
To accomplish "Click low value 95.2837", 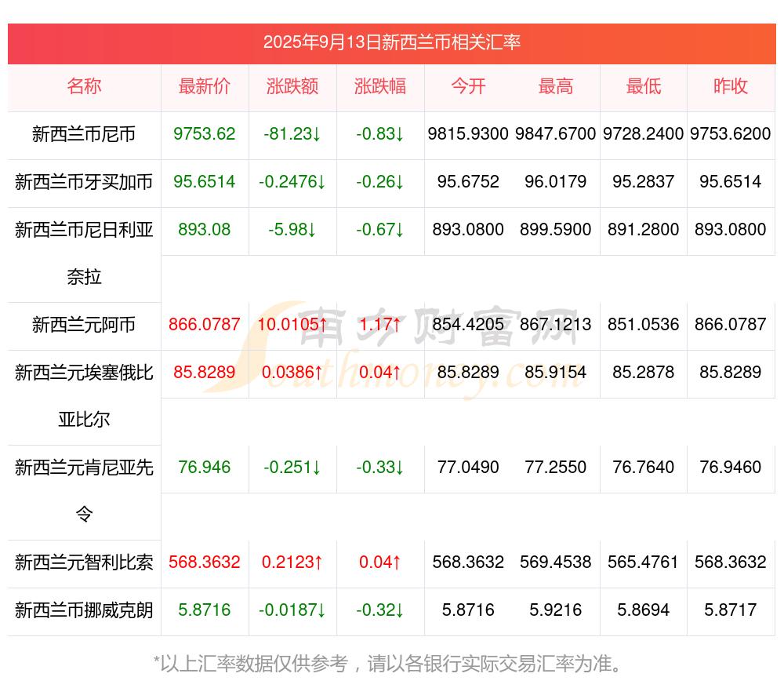I will pos(644,181).
